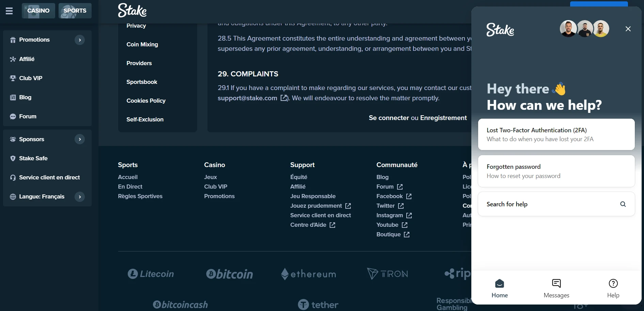Open the hamburger menu icon
644x311 pixels.
pos(9,11)
